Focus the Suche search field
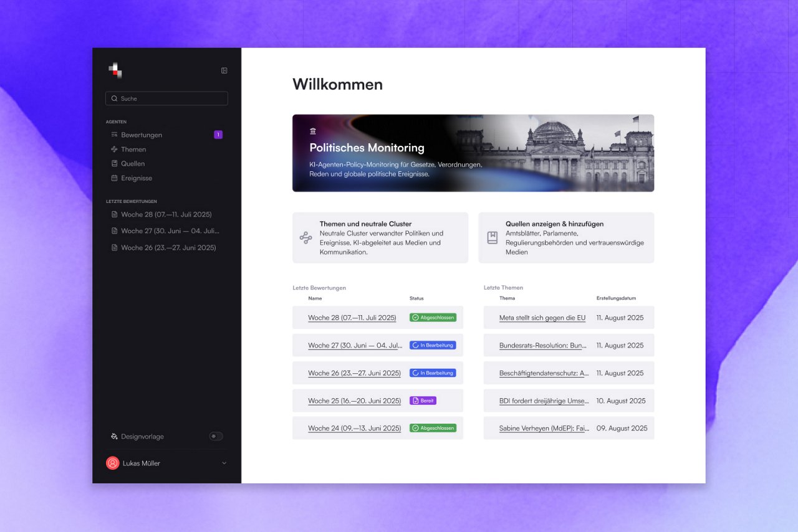 pos(166,98)
